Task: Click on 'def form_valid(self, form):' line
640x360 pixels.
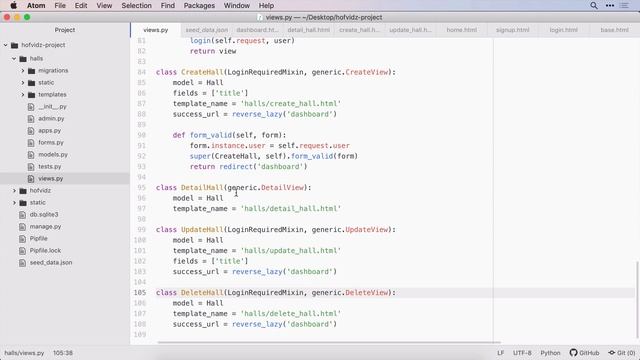Action: tap(229, 135)
